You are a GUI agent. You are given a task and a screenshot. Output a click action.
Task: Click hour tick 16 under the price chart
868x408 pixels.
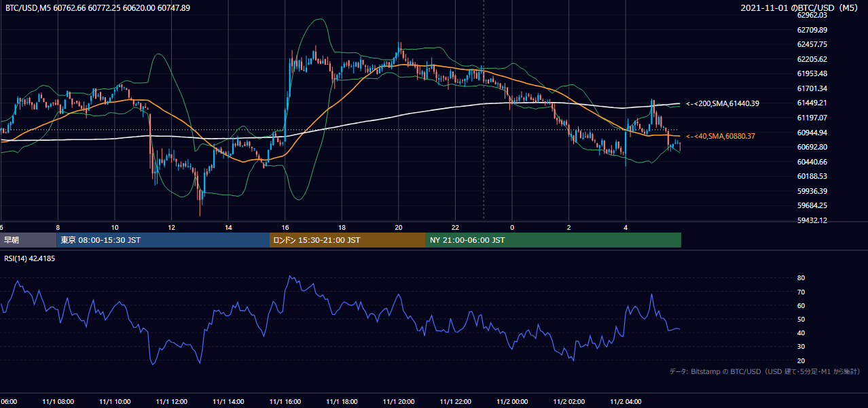(x=285, y=228)
